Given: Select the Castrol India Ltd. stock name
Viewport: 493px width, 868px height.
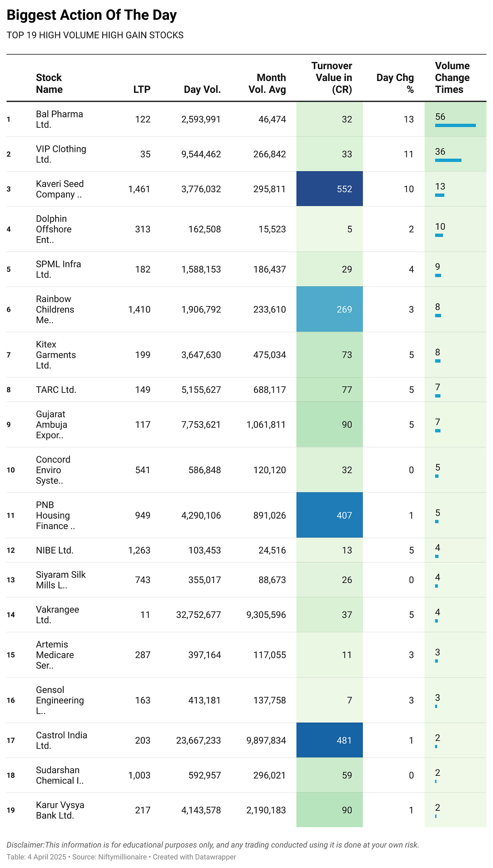Looking at the screenshot, I should pos(61,741).
